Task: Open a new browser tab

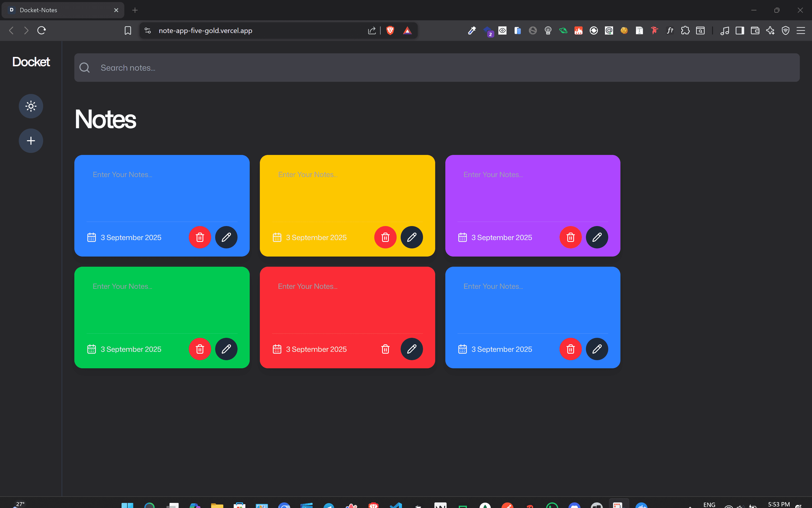Action: tap(135, 10)
